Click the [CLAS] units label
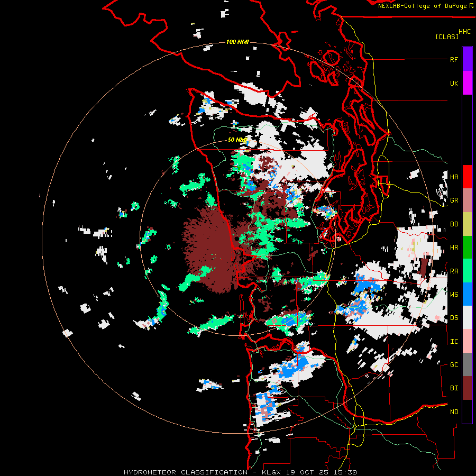476x476 pixels. coord(447,36)
